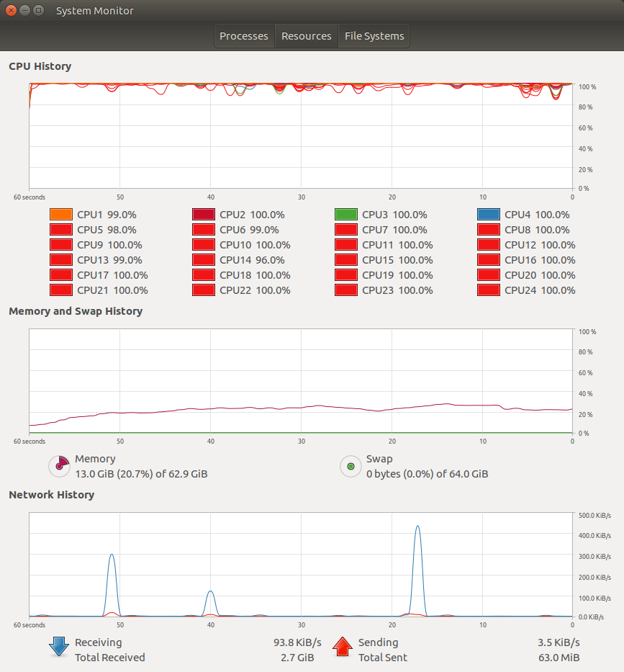
Task: Select the CPU14 color swatch
Action: click(x=204, y=260)
